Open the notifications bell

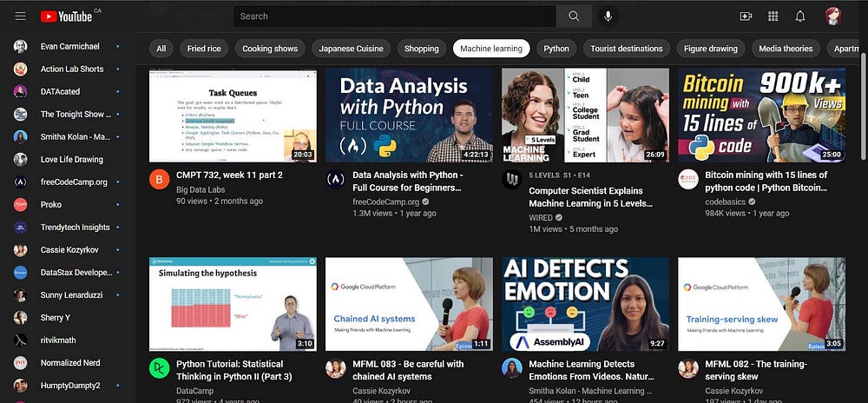[800, 16]
